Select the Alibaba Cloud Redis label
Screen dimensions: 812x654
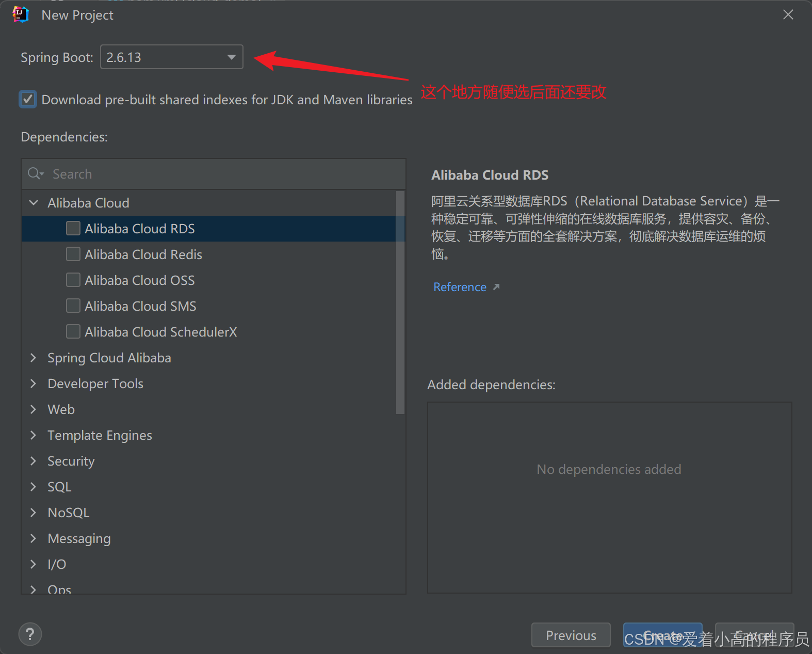point(143,254)
